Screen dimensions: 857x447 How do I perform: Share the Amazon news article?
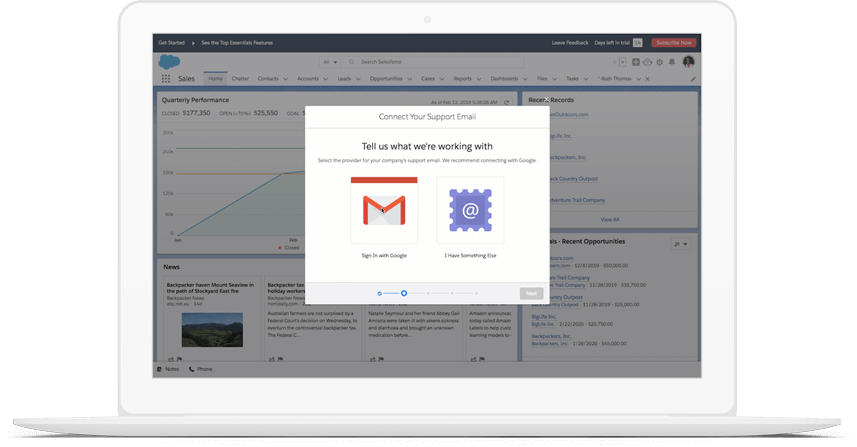point(473,359)
